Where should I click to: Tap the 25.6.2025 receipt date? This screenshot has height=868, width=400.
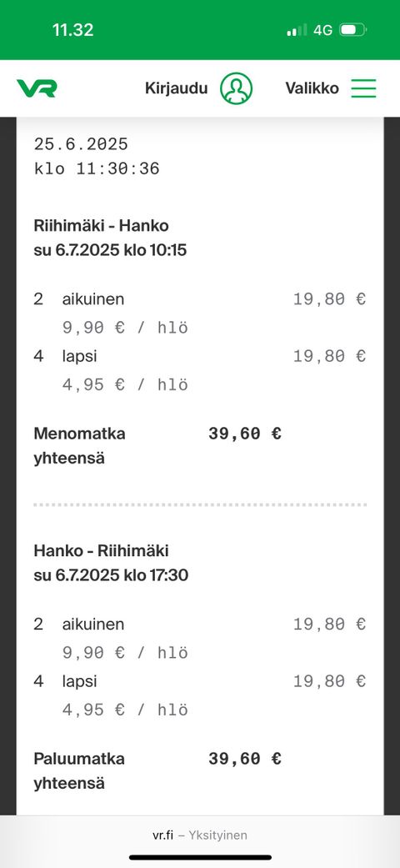pyautogui.click(x=81, y=144)
